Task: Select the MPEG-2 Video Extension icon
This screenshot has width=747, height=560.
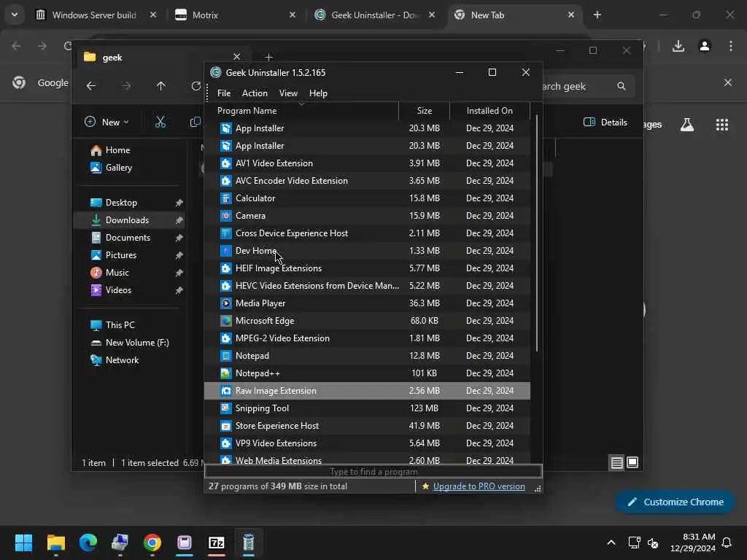Action: click(x=226, y=338)
